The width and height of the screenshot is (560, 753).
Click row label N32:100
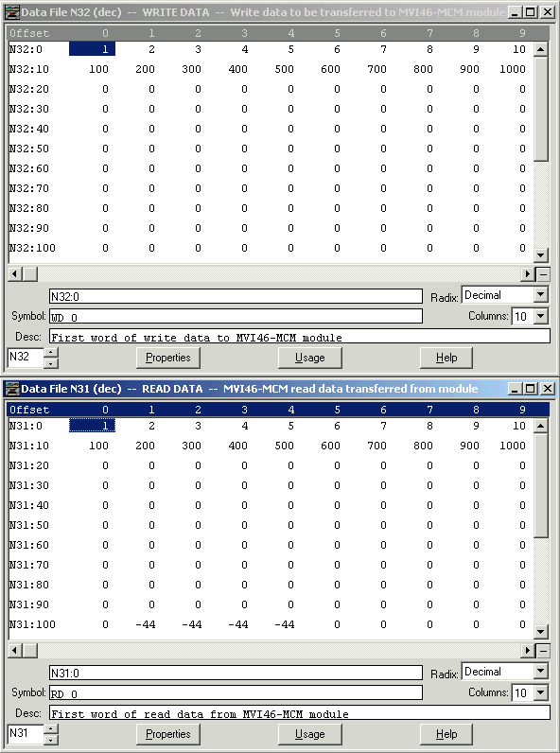[x=32, y=248]
